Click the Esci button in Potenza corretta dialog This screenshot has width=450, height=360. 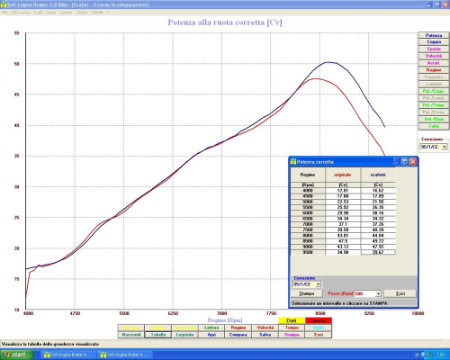point(400,294)
